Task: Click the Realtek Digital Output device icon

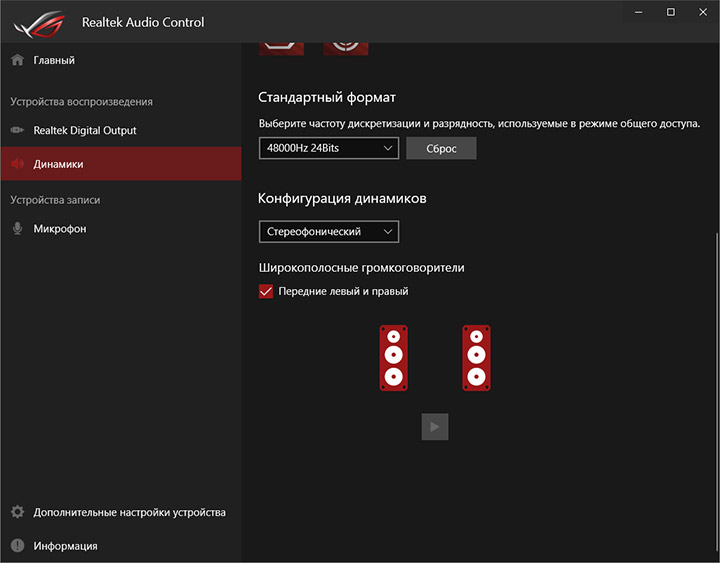Action: pyautogui.click(x=17, y=130)
